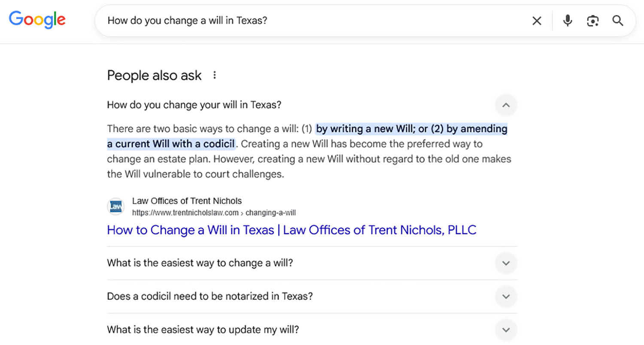Select question 'Does a codicil need to be notarized in Texas?'
644x345 pixels.
coord(210,297)
